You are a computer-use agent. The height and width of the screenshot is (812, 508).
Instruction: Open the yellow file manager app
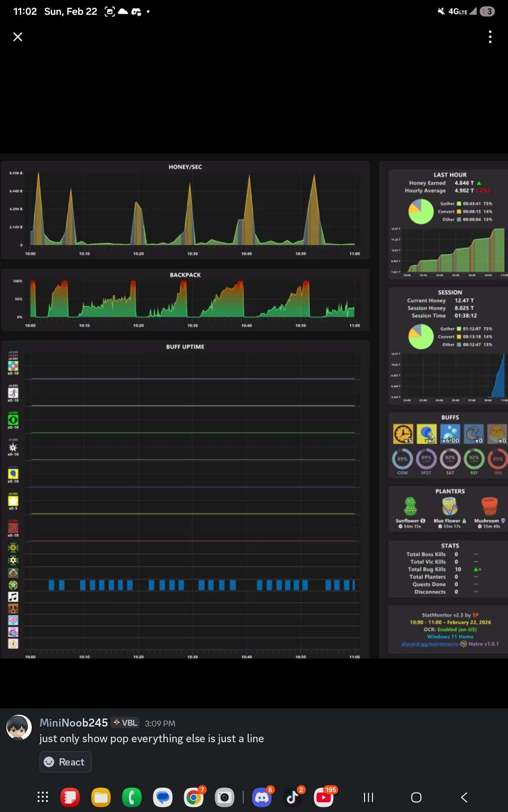click(x=101, y=798)
